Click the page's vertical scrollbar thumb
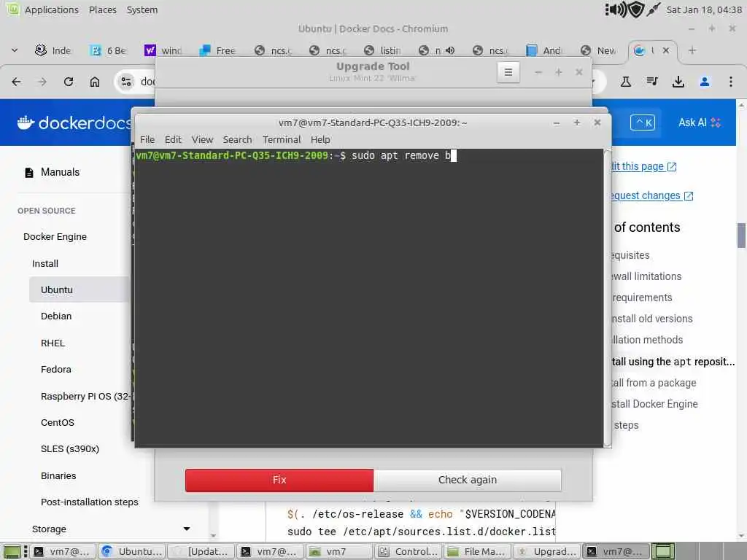The image size is (747, 560). tap(741, 236)
